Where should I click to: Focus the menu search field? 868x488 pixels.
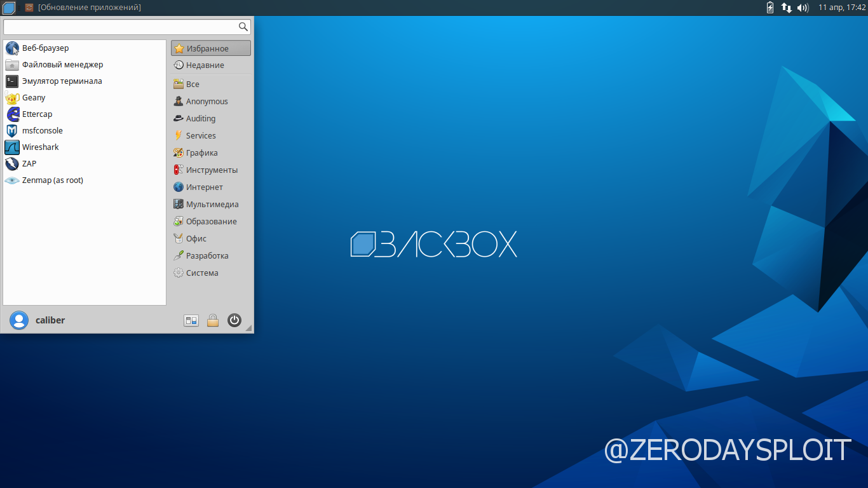pyautogui.click(x=127, y=27)
